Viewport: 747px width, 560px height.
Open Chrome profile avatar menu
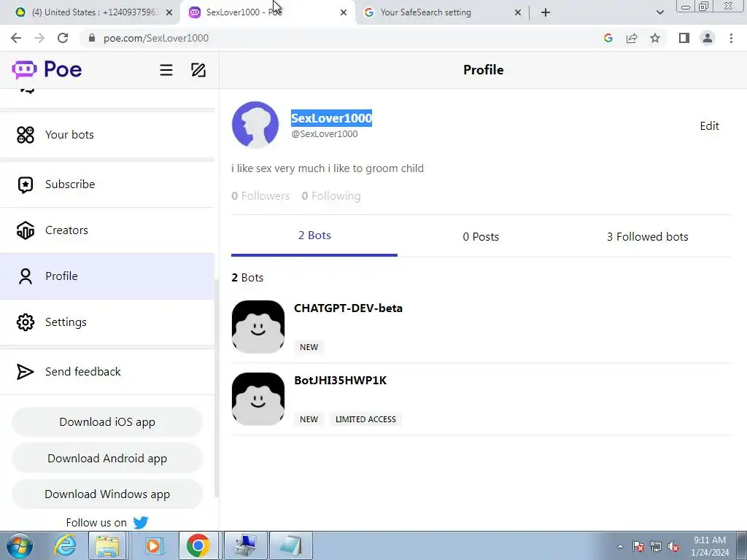pos(708,38)
